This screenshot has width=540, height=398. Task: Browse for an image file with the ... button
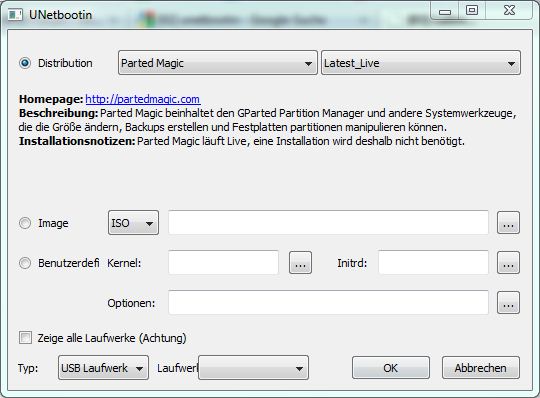coord(508,223)
